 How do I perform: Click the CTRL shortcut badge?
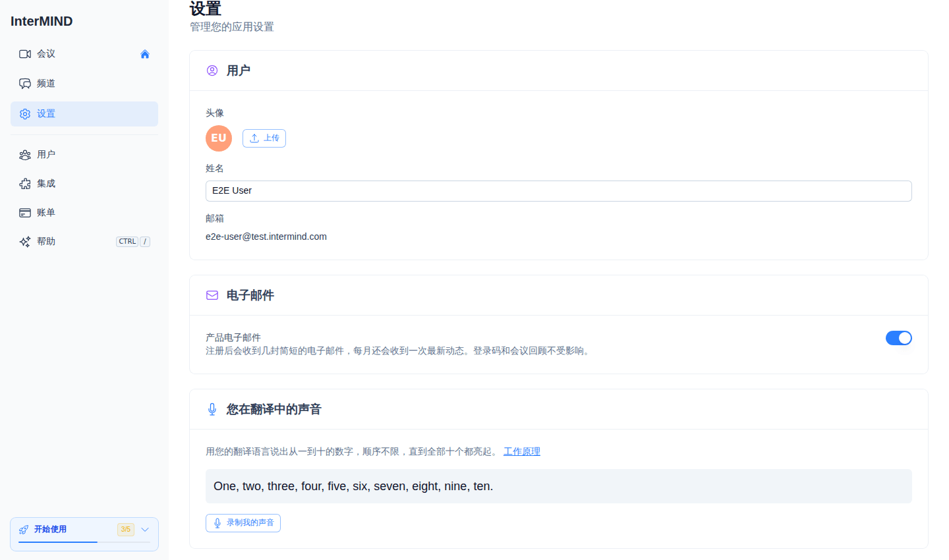click(x=127, y=242)
